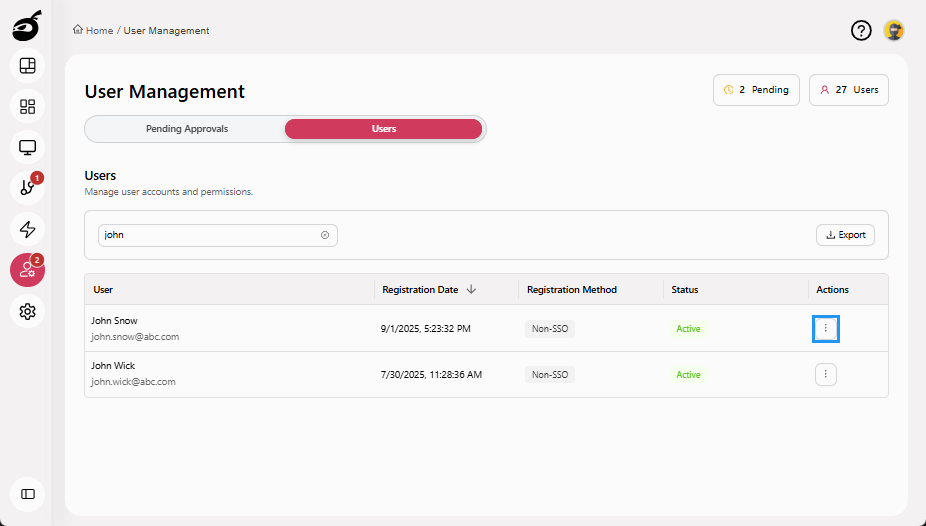This screenshot has width=926, height=526.
Task: Switch to the Pending Approvals tab
Action: [186, 129]
